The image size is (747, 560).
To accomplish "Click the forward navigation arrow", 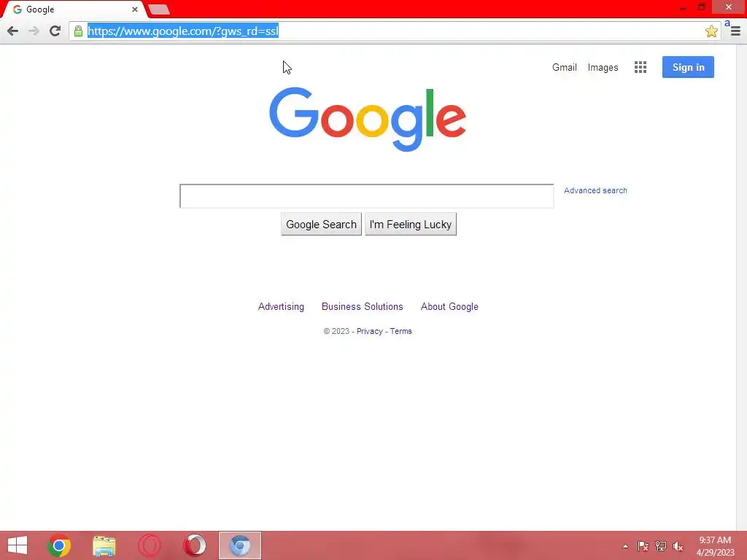I will click(x=34, y=31).
